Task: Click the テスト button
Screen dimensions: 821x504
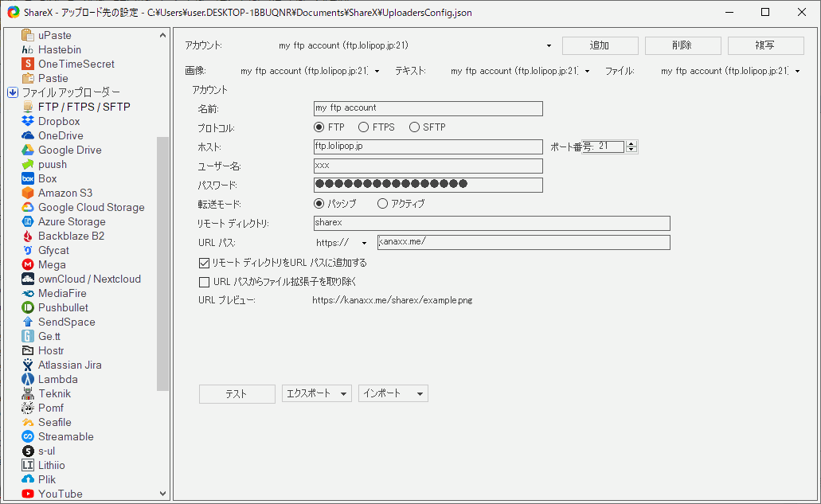Action: tap(237, 394)
